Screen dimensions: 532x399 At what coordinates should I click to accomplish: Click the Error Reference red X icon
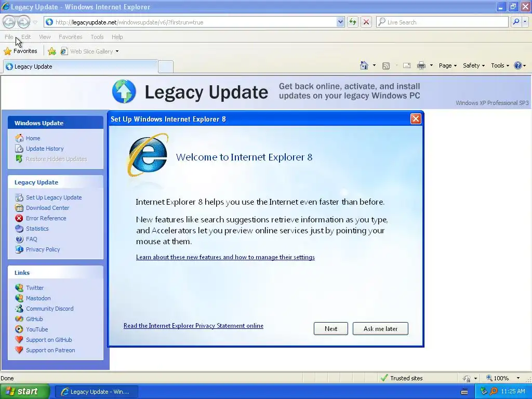(x=19, y=218)
